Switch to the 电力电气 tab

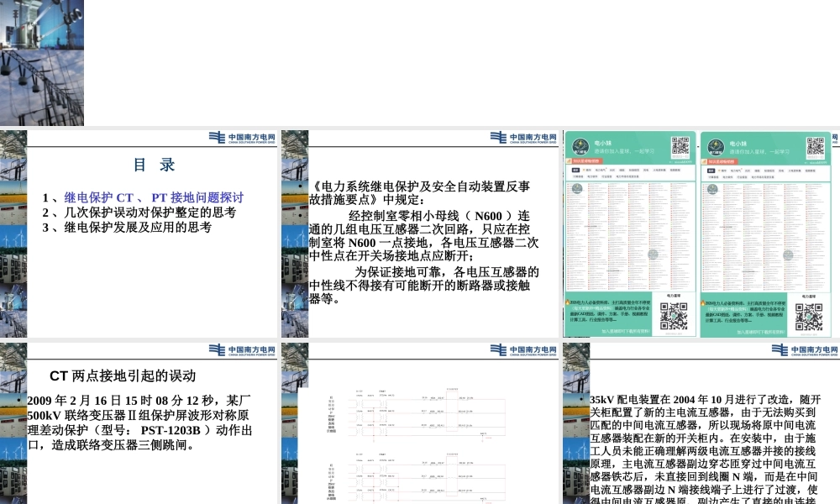click(601, 170)
